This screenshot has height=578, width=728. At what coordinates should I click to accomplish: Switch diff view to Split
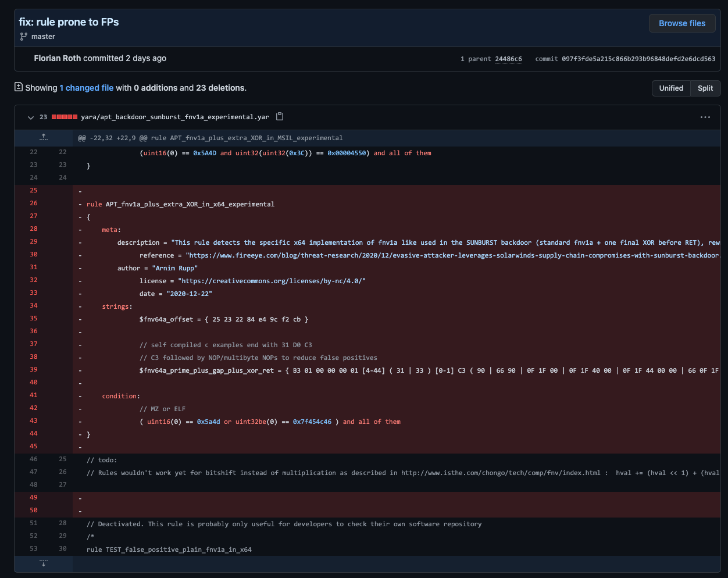[705, 88]
